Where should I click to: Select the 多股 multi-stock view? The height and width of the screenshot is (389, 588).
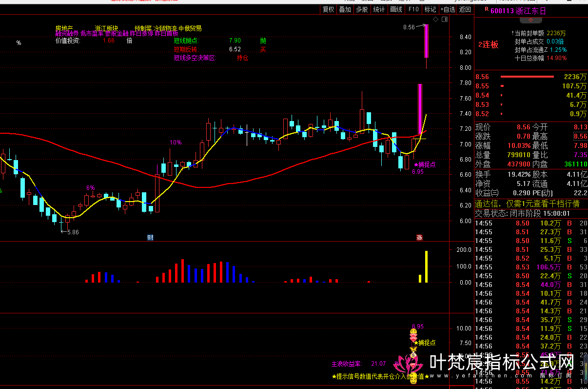pos(362,9)
